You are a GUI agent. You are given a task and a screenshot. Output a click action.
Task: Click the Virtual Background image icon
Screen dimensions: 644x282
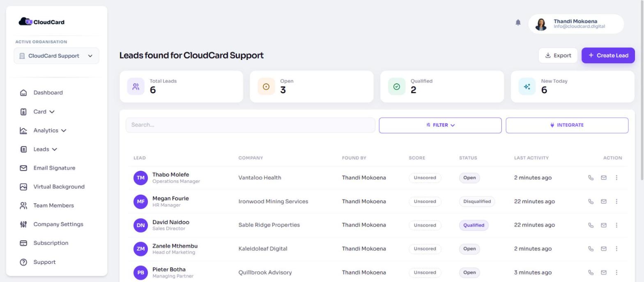(x=23, y=187)
